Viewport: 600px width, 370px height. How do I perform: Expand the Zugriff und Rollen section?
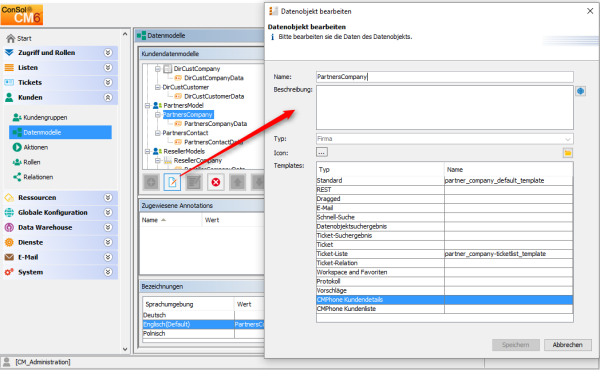[108, 53]
